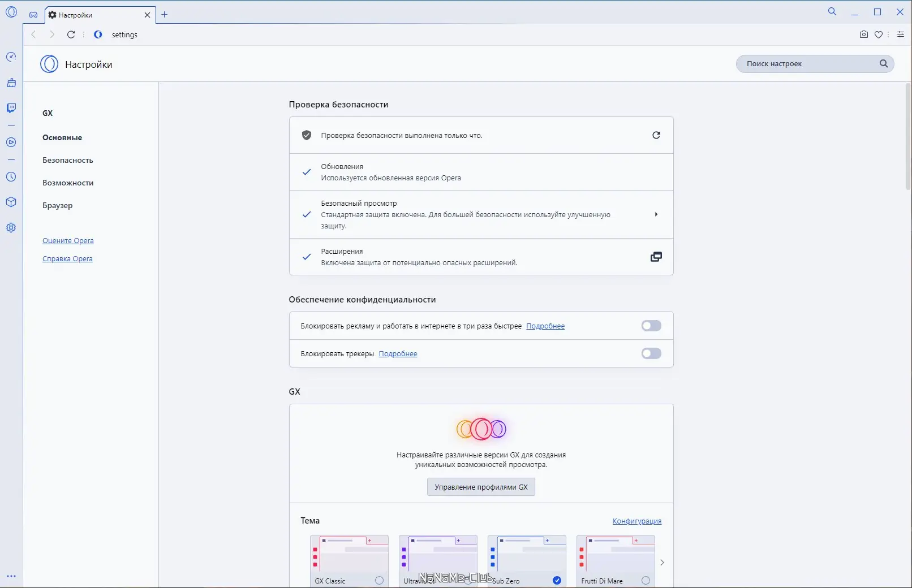Screen dimensions: 912x588
Task: Open History clock icon in sidebar
Action: (x=11, y=177)
